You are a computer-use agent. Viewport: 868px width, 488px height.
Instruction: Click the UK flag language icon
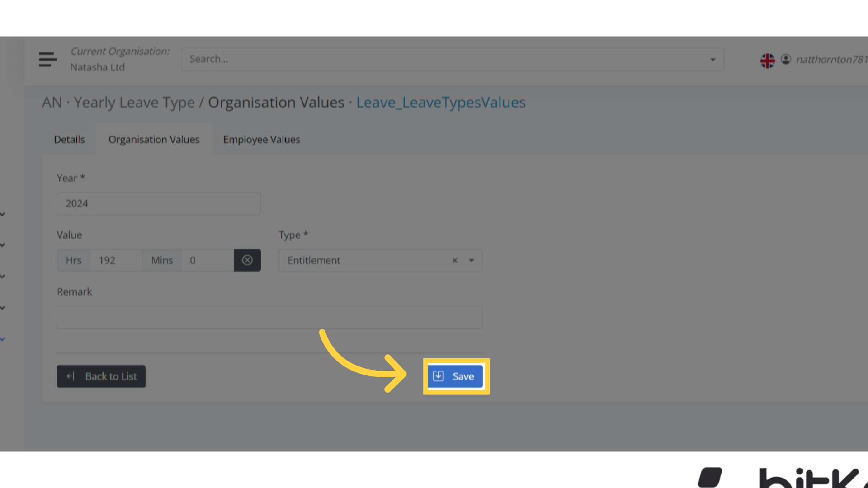767,60
